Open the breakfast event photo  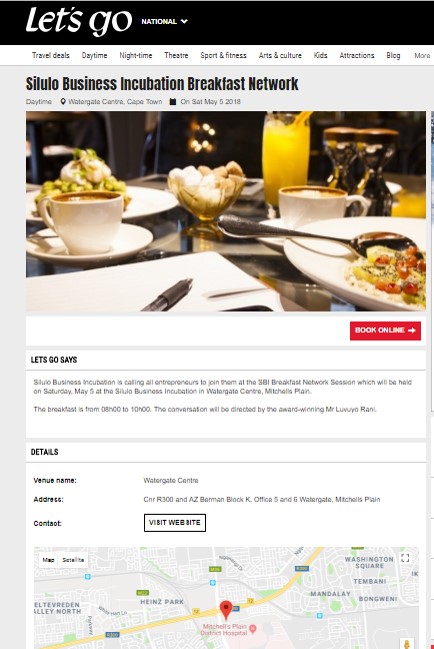[226, 211]
